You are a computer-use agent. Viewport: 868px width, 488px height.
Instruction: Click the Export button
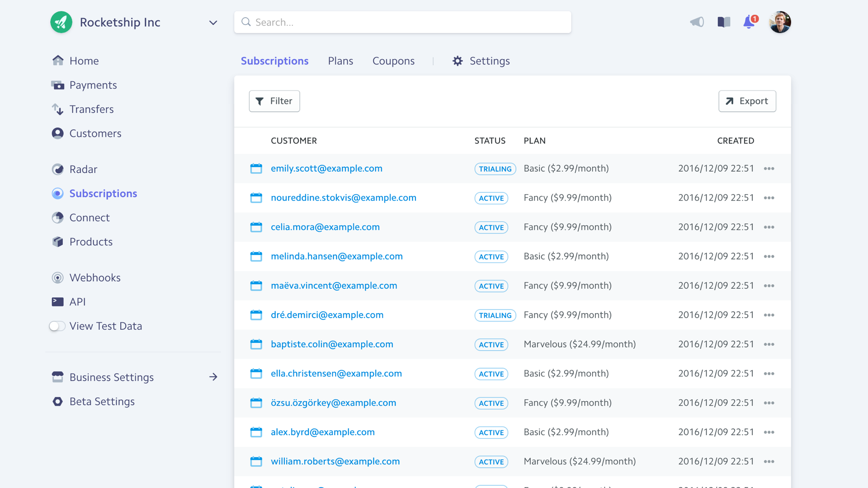click(747, 101)
